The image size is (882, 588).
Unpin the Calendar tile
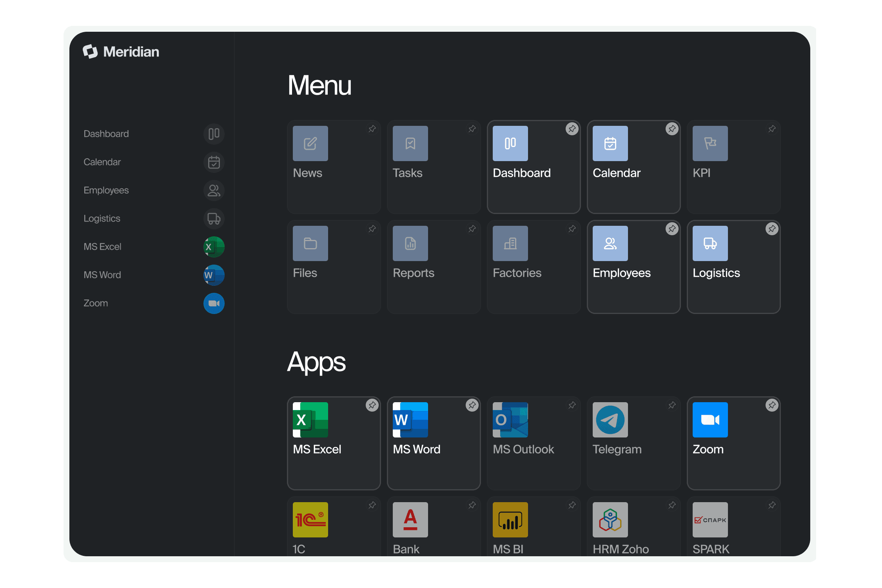[672, 129]
